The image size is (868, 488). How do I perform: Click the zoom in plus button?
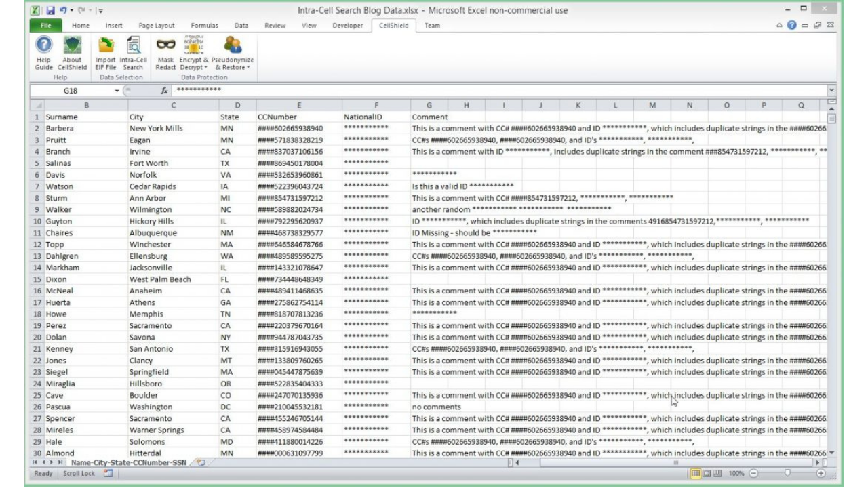click(x=822, y=473)
